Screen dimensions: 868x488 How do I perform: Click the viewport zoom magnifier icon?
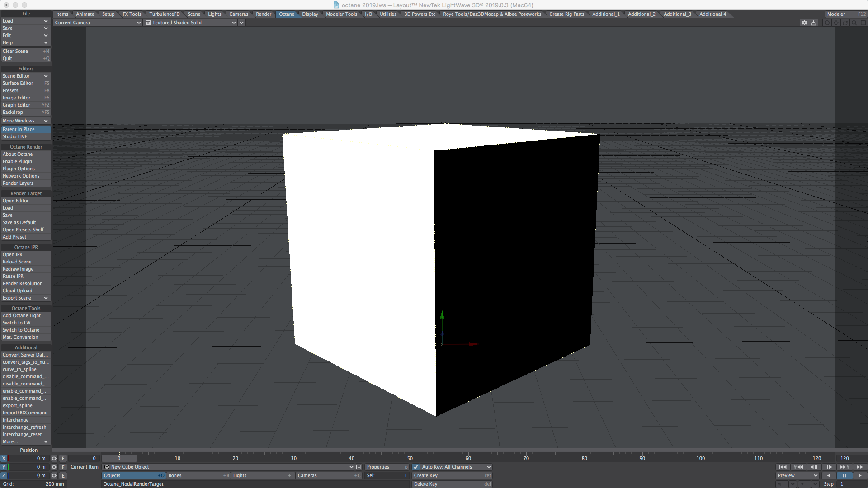(x=854, y=23)
